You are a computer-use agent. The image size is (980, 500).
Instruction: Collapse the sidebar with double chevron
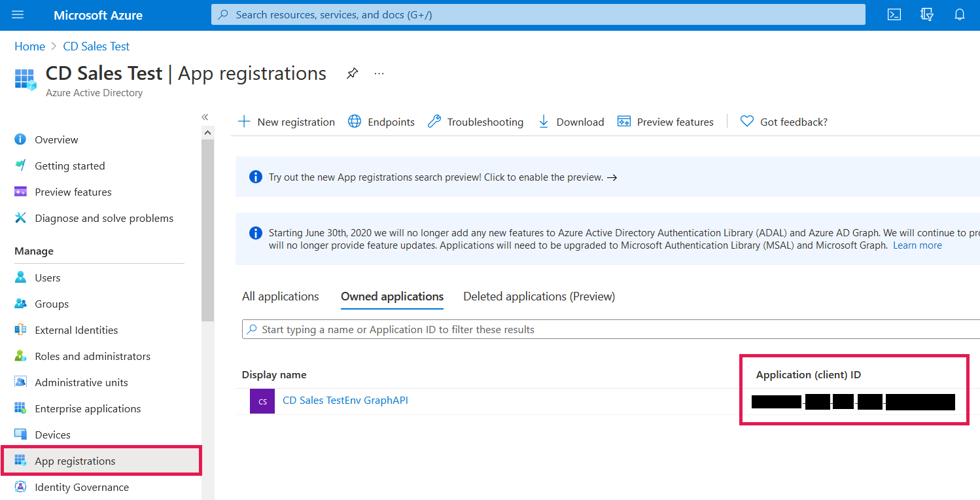205,116
